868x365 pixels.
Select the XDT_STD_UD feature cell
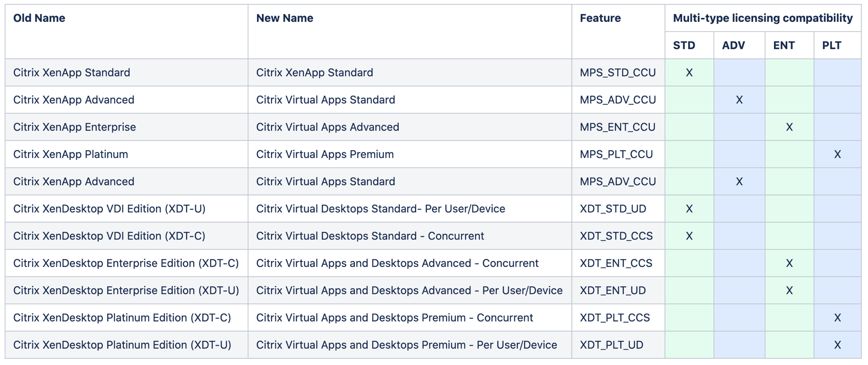click(x=618, y=209)
